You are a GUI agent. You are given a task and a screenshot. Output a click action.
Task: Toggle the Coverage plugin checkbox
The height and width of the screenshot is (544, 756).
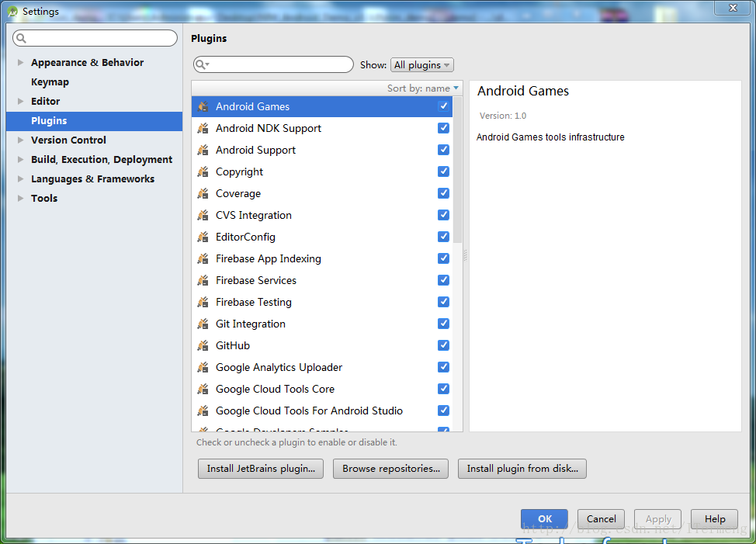point(443,192)
